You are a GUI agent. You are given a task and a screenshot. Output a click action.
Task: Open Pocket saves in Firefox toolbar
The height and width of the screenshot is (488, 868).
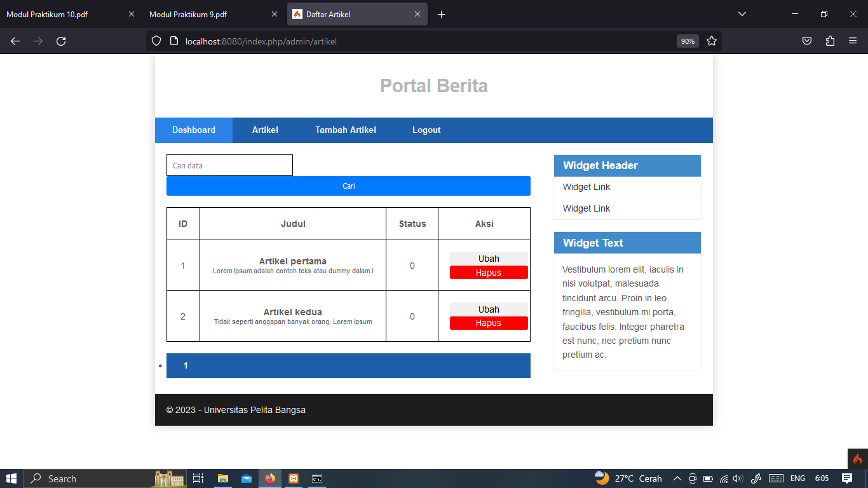pos(806,41)
